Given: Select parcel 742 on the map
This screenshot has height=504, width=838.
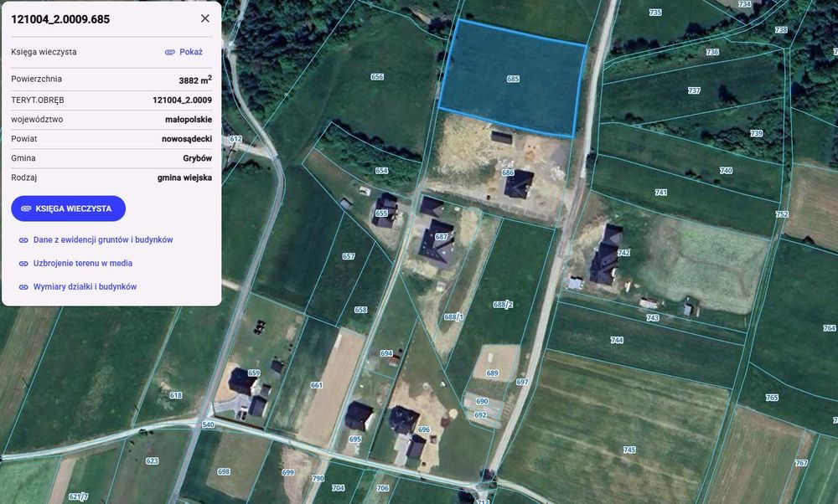Looking at the screenshot, I should pos(623,253).
